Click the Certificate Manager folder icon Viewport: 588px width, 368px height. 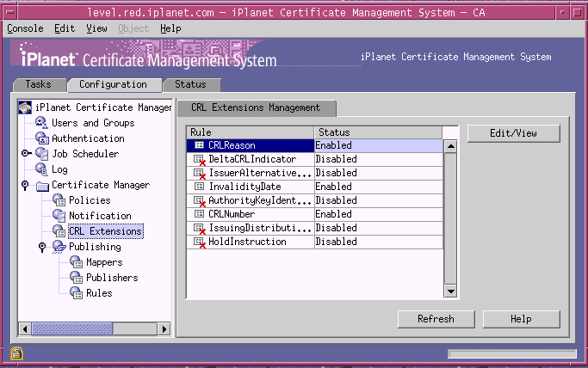tap(43, 186)
